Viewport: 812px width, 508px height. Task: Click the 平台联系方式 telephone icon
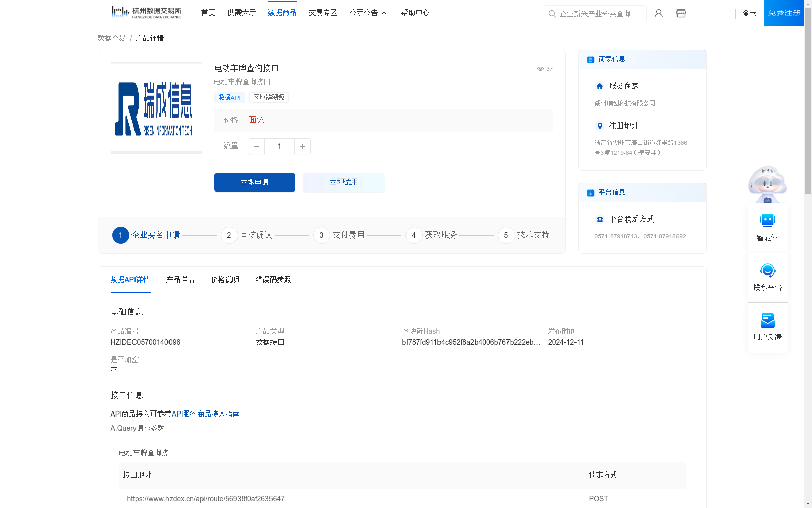point(600,219)
